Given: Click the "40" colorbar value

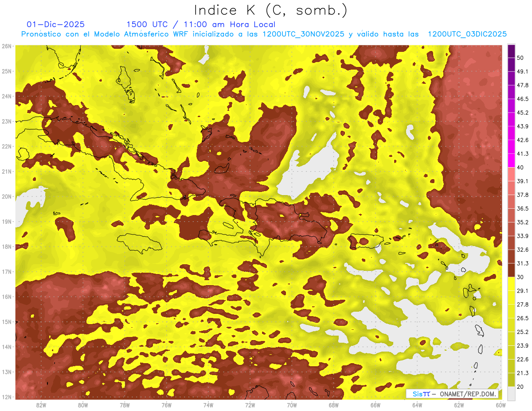Looking at the screenshot, I should point(521,168).
